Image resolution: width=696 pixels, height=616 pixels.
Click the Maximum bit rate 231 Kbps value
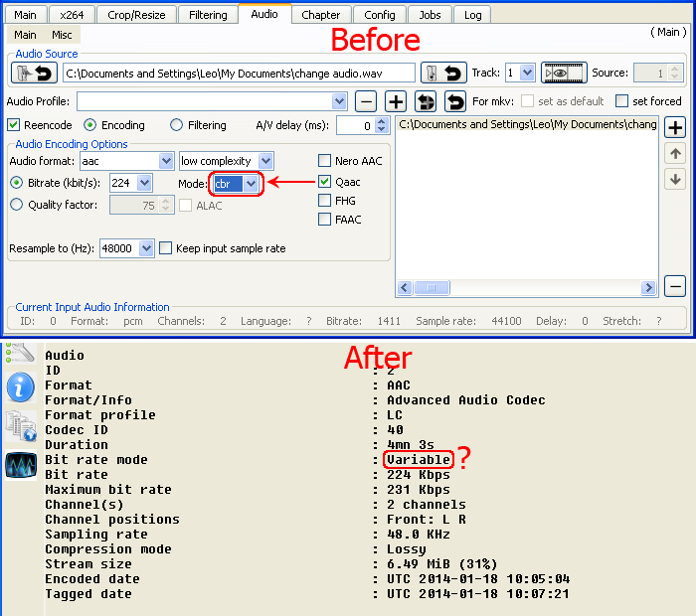click(x=419, y=490)
